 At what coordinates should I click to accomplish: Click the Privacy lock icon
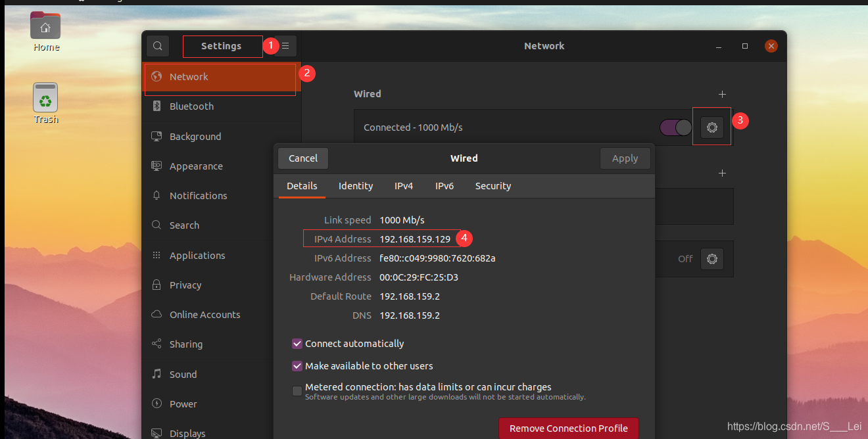point(157,285)
